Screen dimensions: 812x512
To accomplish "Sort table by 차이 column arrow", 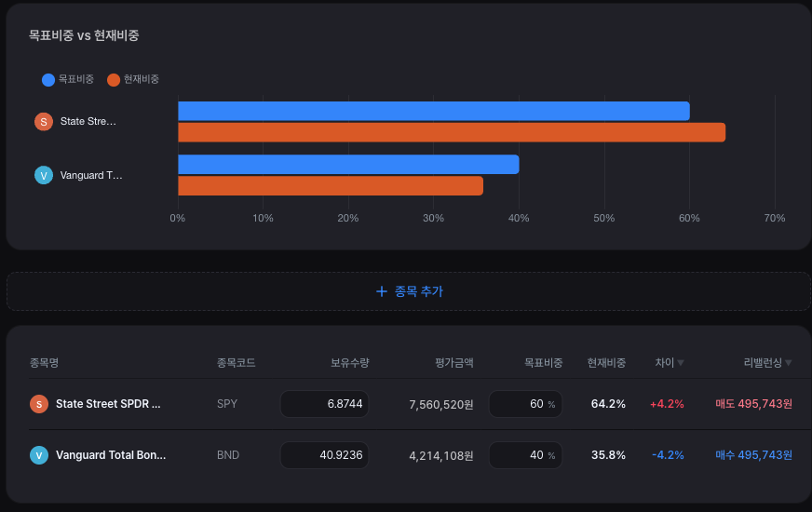I will [681, 363].
